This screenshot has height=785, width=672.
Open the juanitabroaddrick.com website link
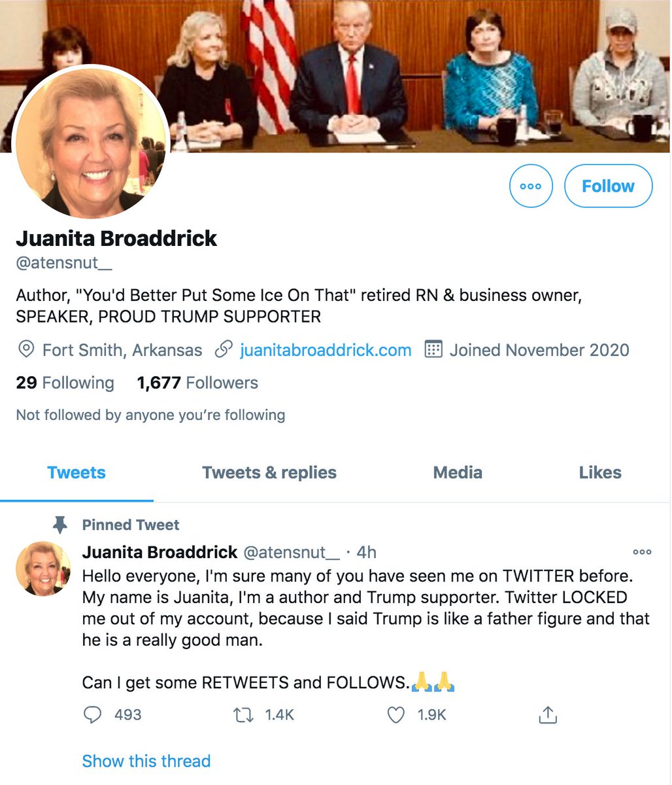[x=326, y=350]
